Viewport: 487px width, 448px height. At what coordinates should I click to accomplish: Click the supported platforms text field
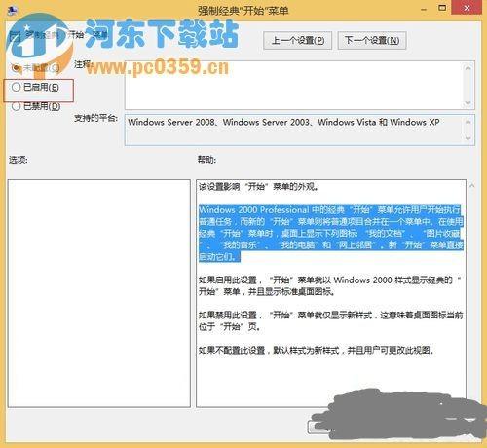tap(293, 130)
